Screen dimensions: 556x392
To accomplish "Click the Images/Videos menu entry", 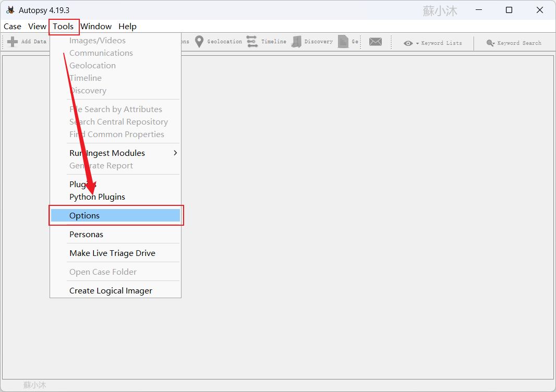I will click(116, 41).
